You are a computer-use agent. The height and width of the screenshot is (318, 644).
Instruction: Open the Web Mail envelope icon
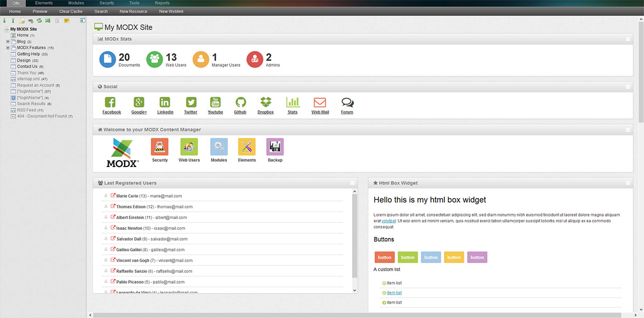coord(320,102)
